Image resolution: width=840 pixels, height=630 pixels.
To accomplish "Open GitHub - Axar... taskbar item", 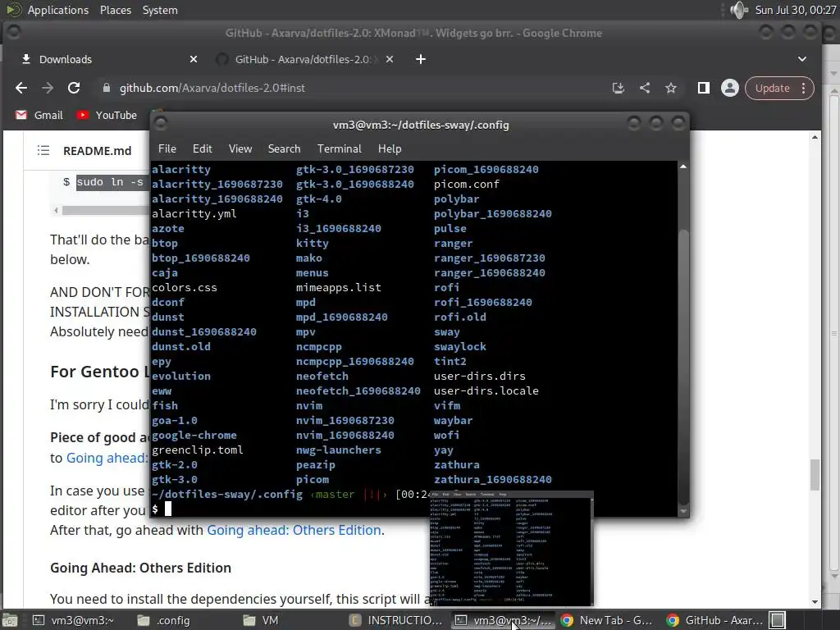I will point(715,620).
